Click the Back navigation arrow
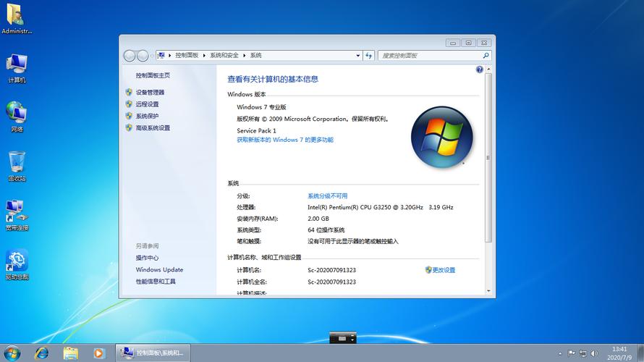644x362 pixels. pos(130,56)
